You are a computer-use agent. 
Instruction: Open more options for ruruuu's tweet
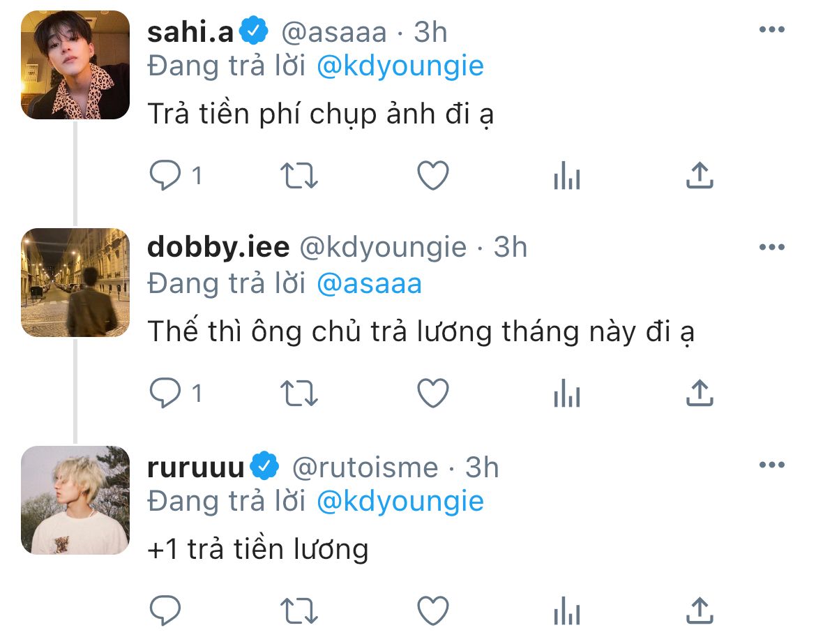[772, 465]
